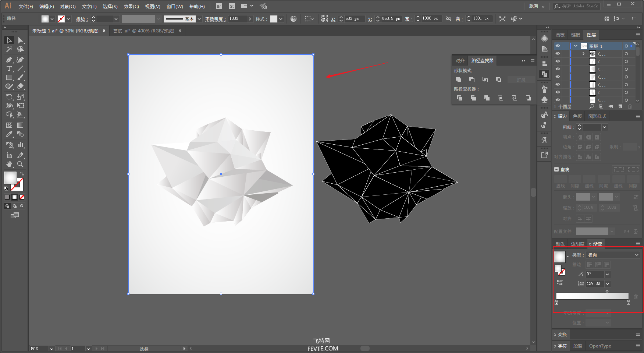The width and height of the screenshot is (644, 353).
Task: Select the Scale tool
Action: click(21, 97)
